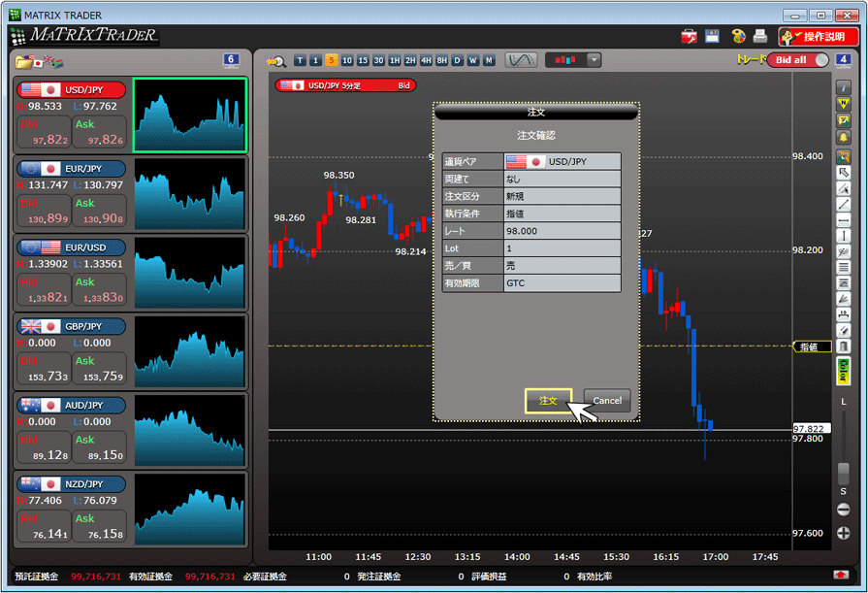Select the arrow pointer drawing tool
Screen dimensions: 868x593
point(843,173)
